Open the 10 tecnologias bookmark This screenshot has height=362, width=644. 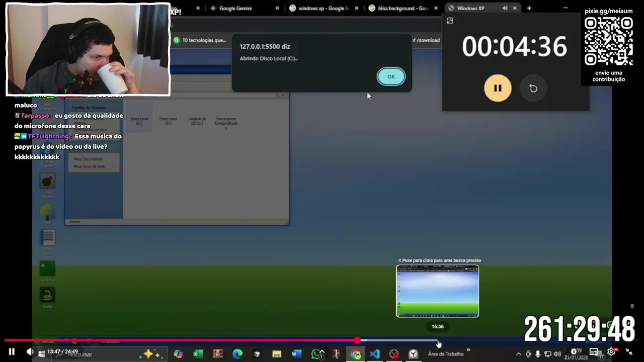point(200,40)
